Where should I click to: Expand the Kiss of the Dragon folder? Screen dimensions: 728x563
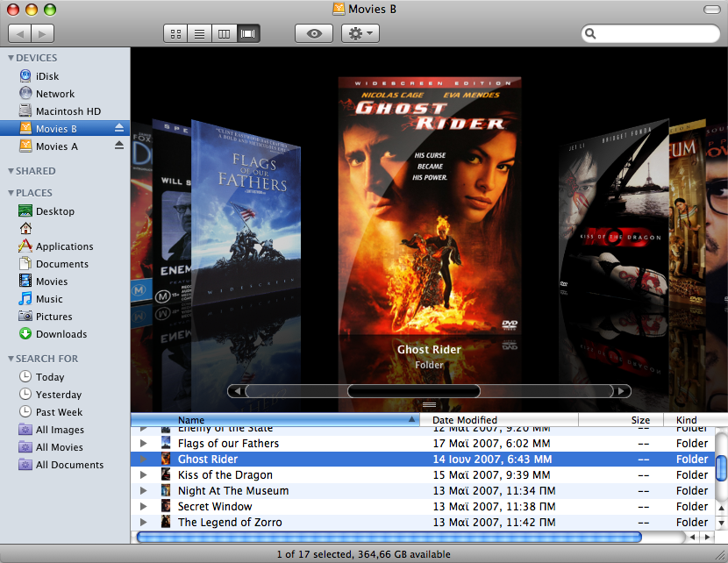tap(144, 474)
